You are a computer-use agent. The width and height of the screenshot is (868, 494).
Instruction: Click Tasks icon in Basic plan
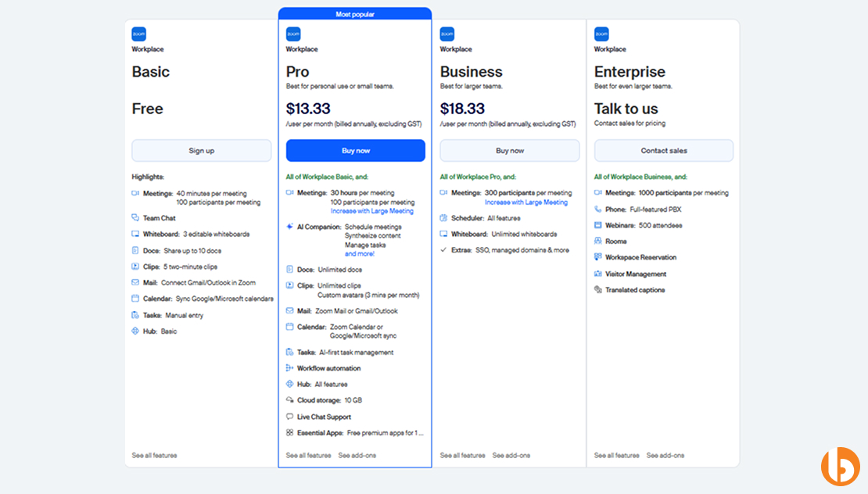135,315
